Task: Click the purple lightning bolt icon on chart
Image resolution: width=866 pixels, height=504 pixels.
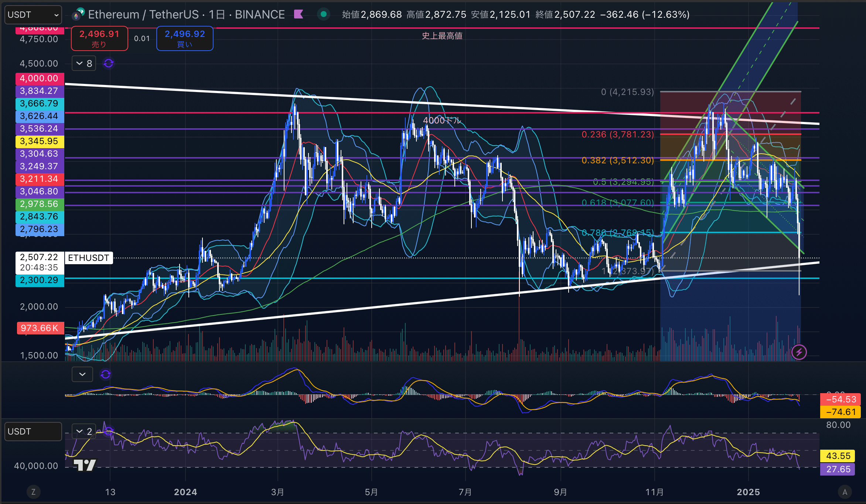Action: (799, 352)
